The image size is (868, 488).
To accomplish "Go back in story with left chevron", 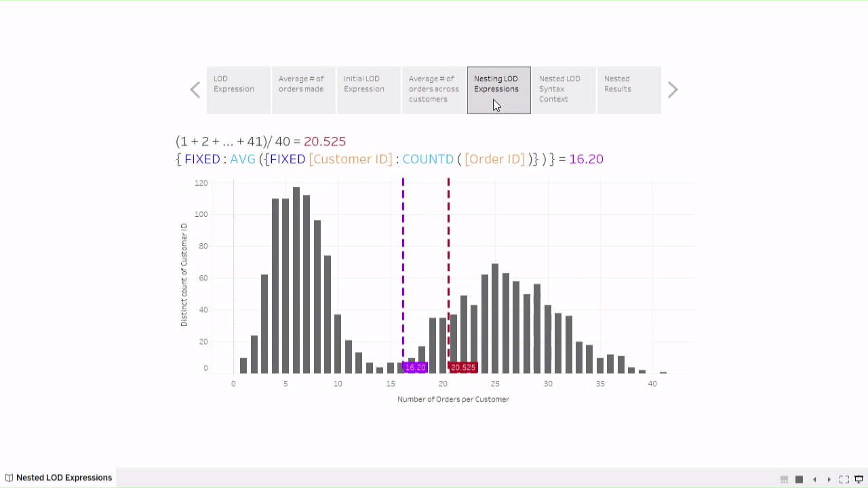I will coord(195,90).
